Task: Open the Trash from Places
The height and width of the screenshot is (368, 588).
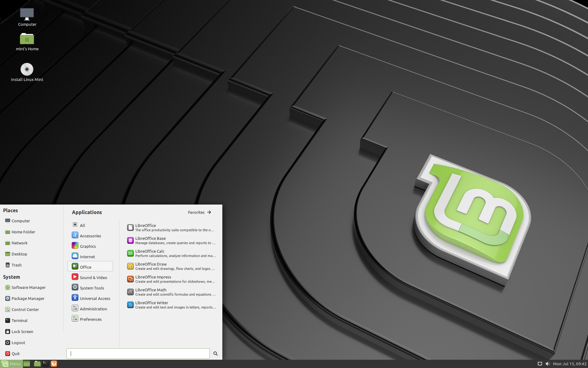Action: 17,265
